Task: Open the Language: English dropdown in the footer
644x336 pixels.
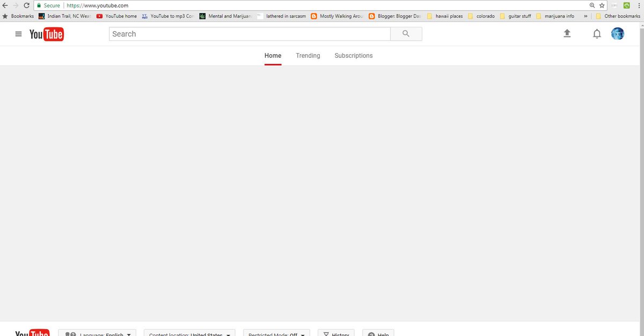Action: 97,333
